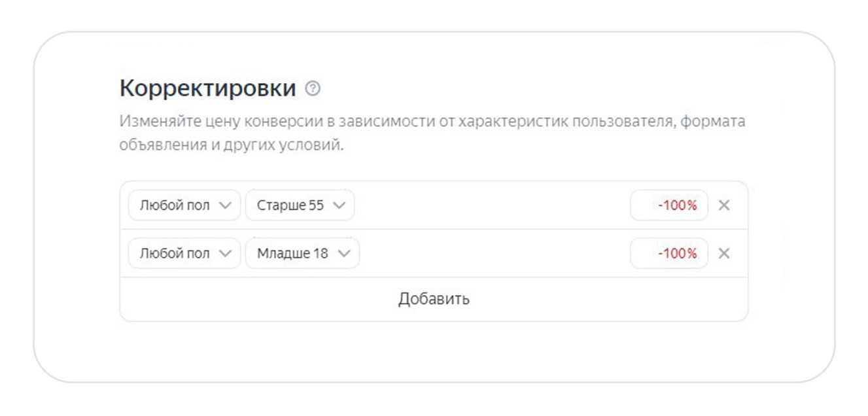Focus the -100% field for Младше 18
The width and height of the screenshot is (868, 416).
(x=669, y=254)
